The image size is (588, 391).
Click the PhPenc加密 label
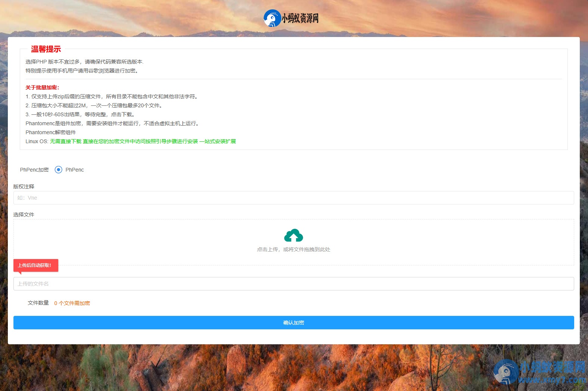click(34, 170)
